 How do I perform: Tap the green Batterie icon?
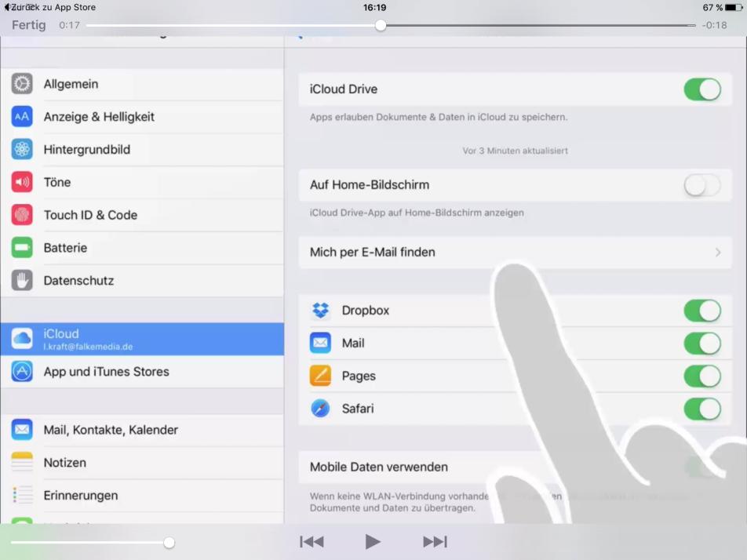[x=22, y=248]
